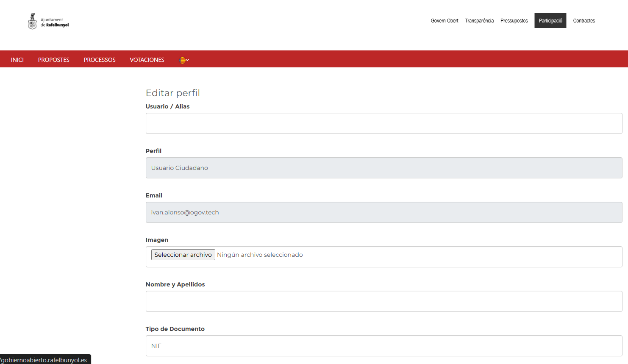This screenshot has height=364, width=628.
Task: Open the language flag selector
Action: click(184, 60)
